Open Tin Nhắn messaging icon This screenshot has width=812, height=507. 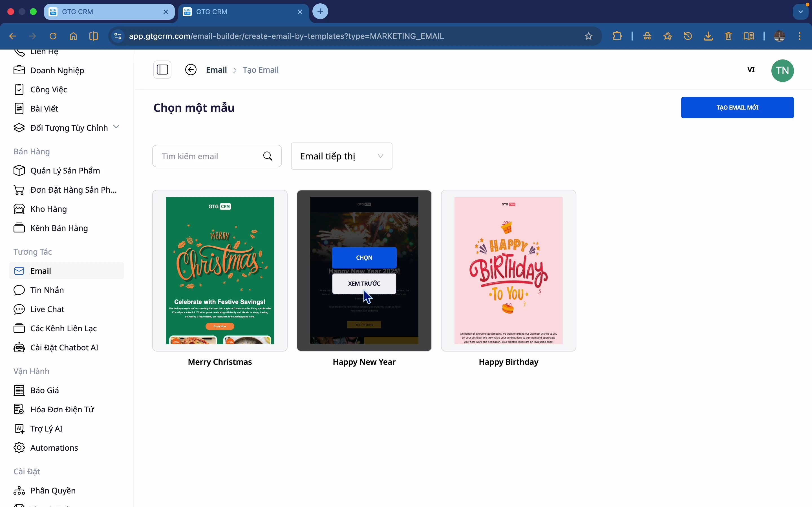coord(19,290)
